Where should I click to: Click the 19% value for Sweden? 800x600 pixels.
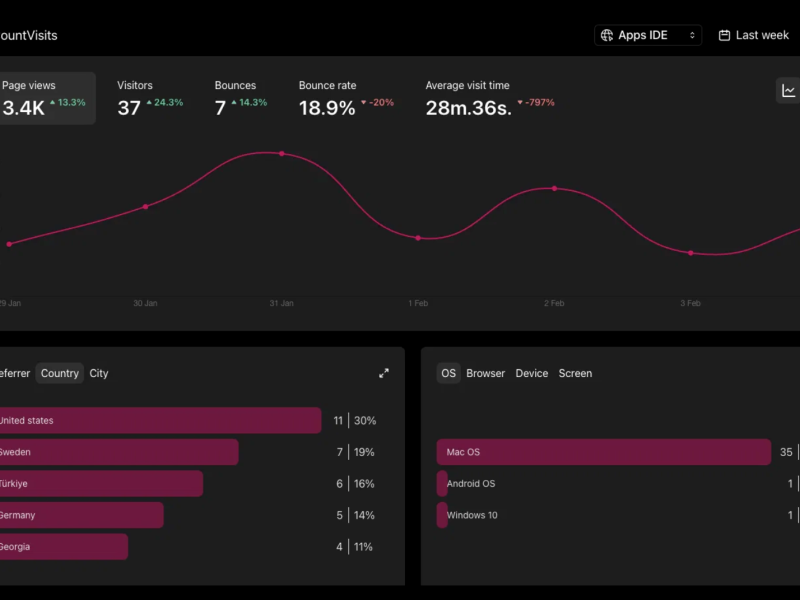[x=364, y=452]
